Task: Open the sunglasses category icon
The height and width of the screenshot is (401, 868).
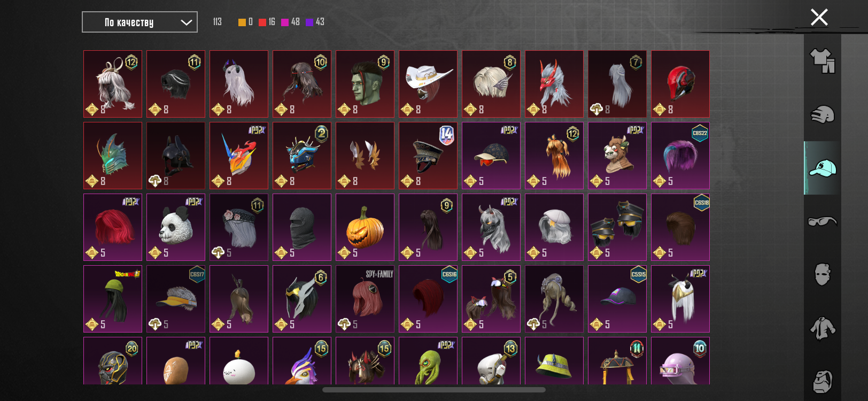Action: (x=822, y=221)
